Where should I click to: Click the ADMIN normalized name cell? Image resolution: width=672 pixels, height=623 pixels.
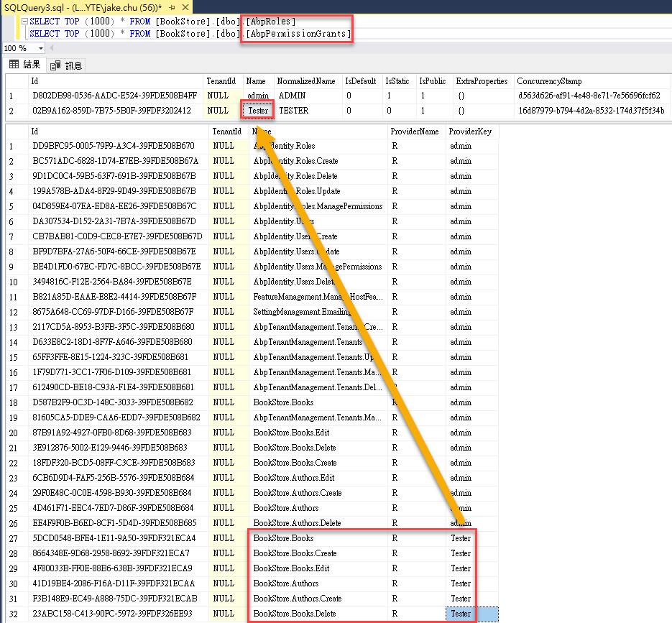coord(293,96)
